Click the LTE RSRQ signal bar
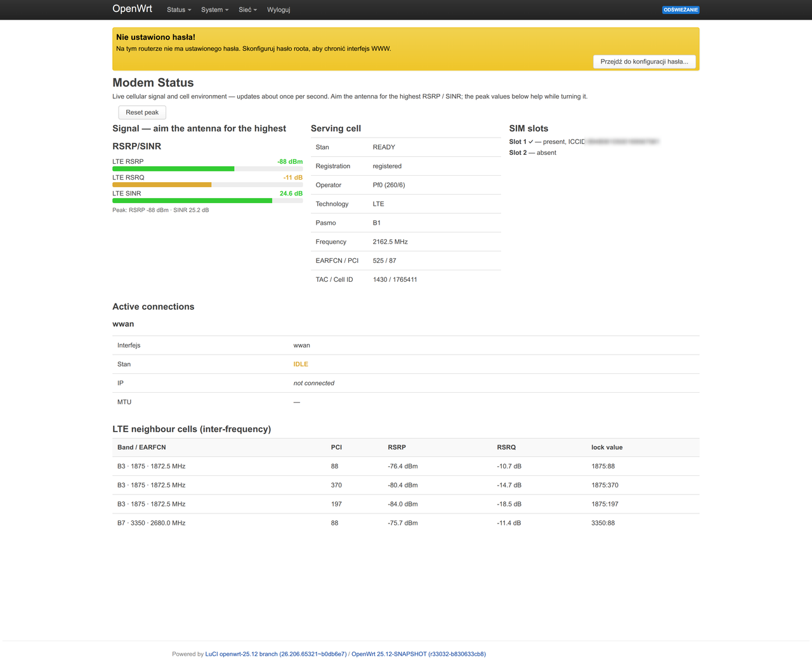Viewport: 812px width, 667px height. tap(207, 185)
